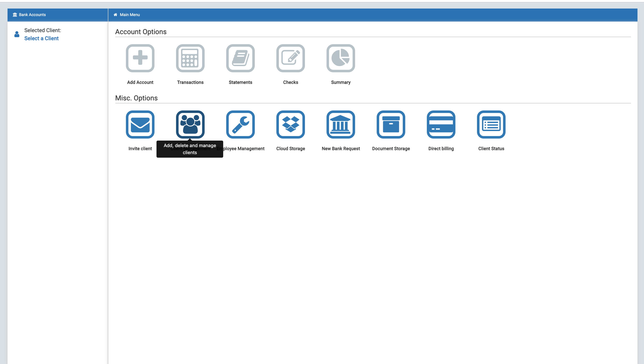Click the Main Menu navigation item
The width and height of the screenshot is (644, 364).
(x=130, y=15)
